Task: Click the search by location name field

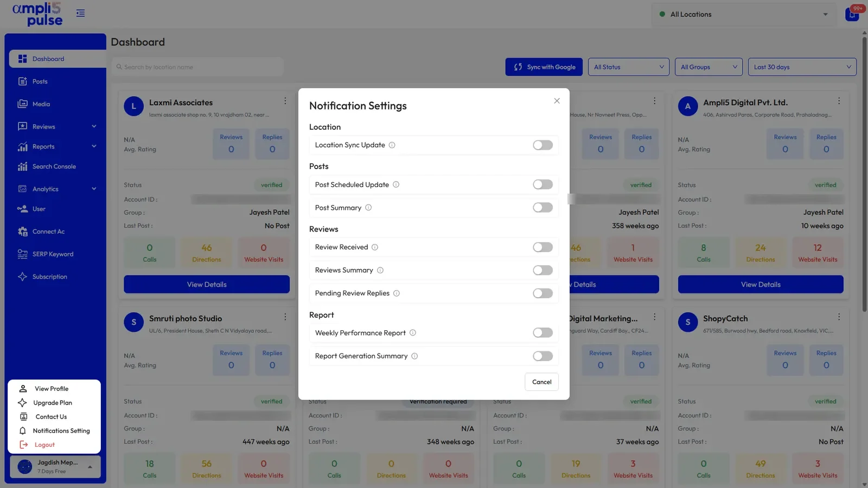Action: (198, 67)
